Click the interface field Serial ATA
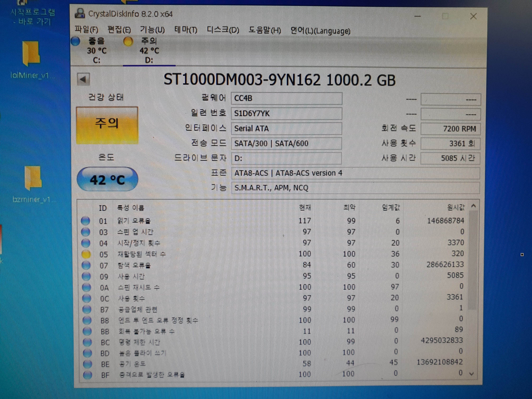 286,128
